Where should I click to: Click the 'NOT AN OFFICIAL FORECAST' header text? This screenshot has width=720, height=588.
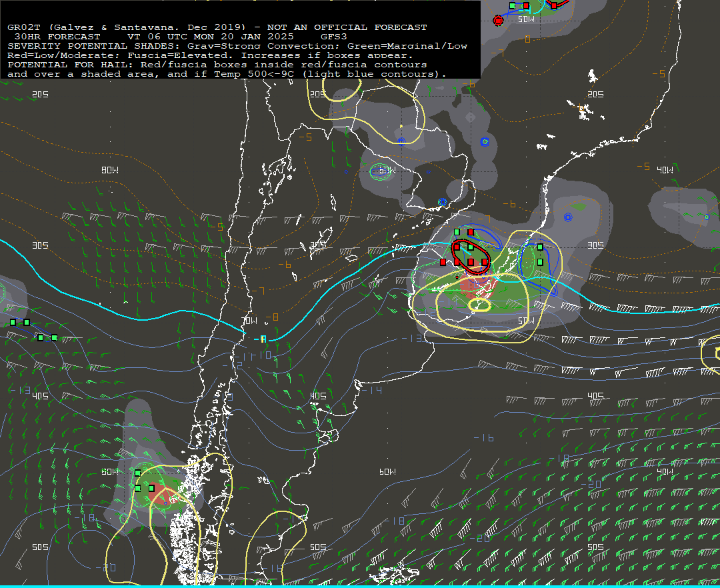click(347, 27)
